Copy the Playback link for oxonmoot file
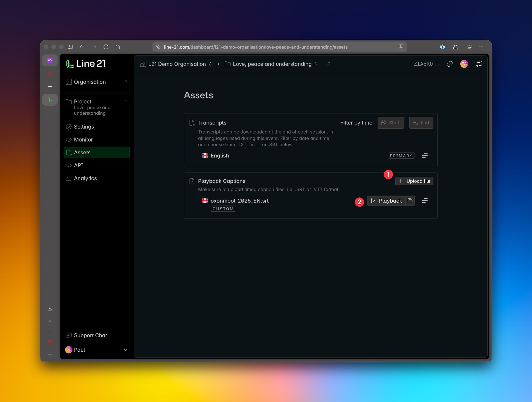This screenshot has height=402, width=532. click(x=410, y=201)
